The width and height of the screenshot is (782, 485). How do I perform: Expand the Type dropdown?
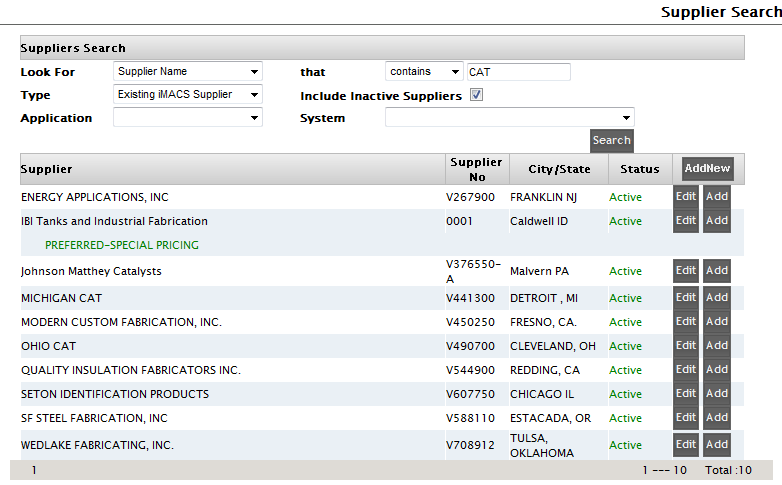187,95
